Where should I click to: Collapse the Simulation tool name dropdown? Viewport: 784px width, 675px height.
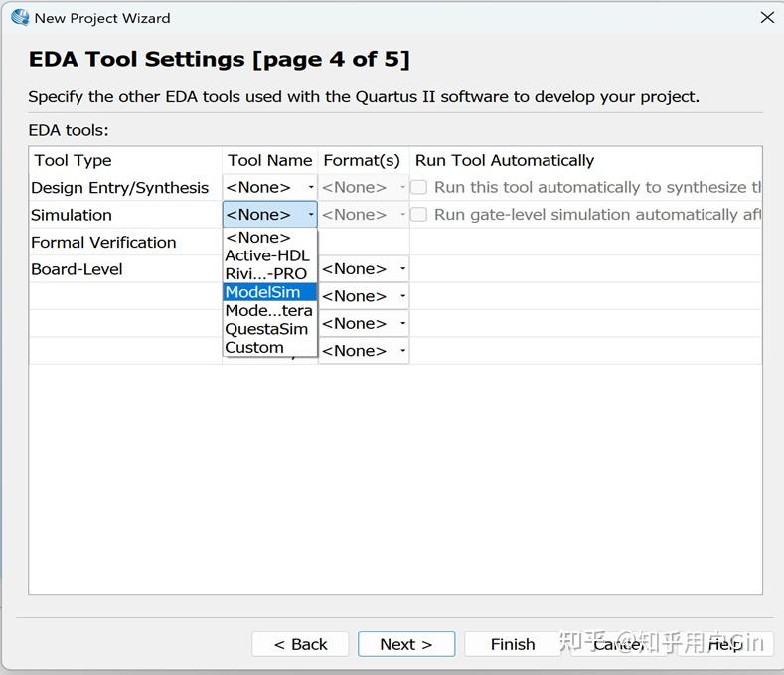coord(269,215)
